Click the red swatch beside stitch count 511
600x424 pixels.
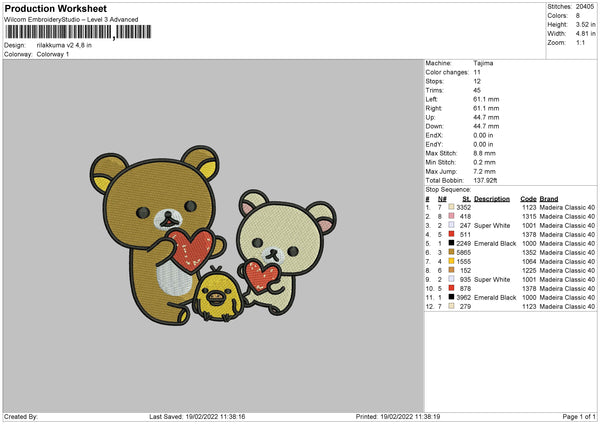[451, 234]
